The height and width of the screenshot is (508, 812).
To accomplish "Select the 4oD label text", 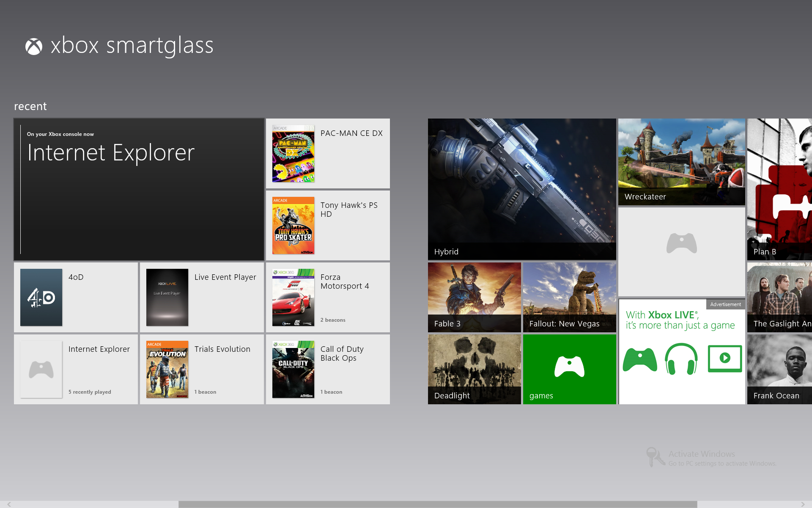I will point(76,277).
